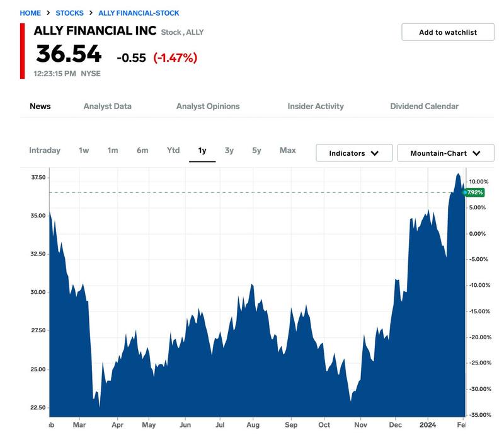Go to HOME breadcrumb link
Image resolution: width=504 pixels, height=442 pixels.
pyautogui.click(x=30, y=13)
